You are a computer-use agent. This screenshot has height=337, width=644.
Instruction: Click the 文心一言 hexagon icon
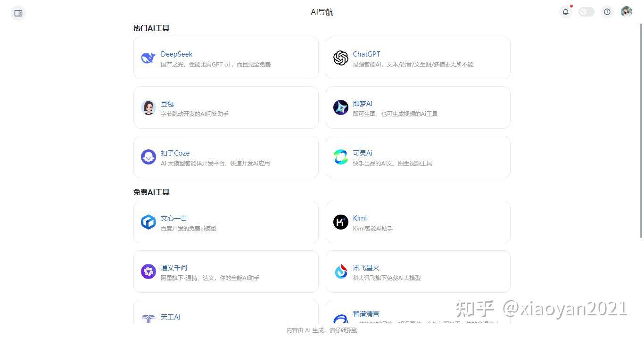click(149, 222)
